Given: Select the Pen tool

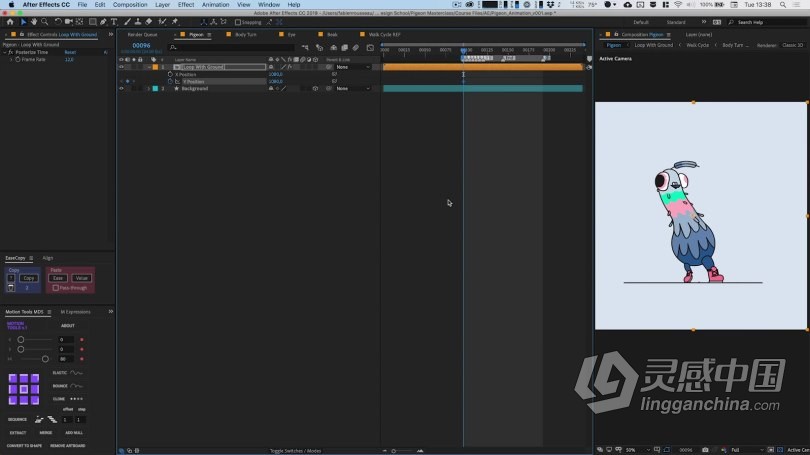Looking at the screenshot, I should pyautogui.click(x=103, y=22).
